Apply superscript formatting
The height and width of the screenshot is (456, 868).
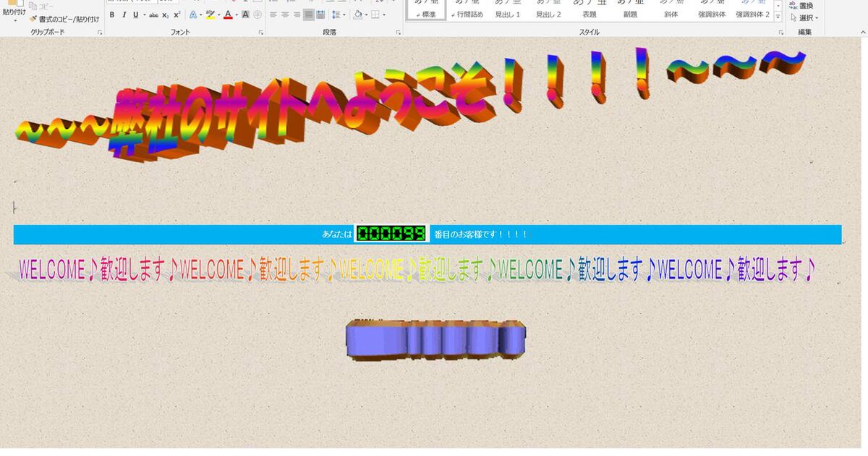pyautogui.click(x=176, y=14)
